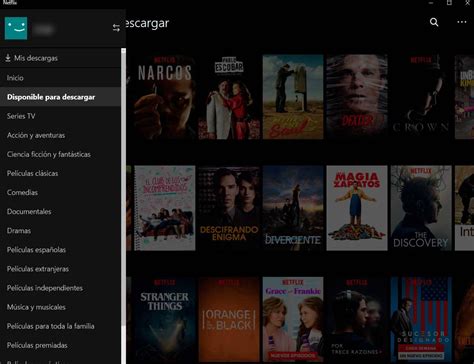Maximize the Netflix window

coord(449,3)
